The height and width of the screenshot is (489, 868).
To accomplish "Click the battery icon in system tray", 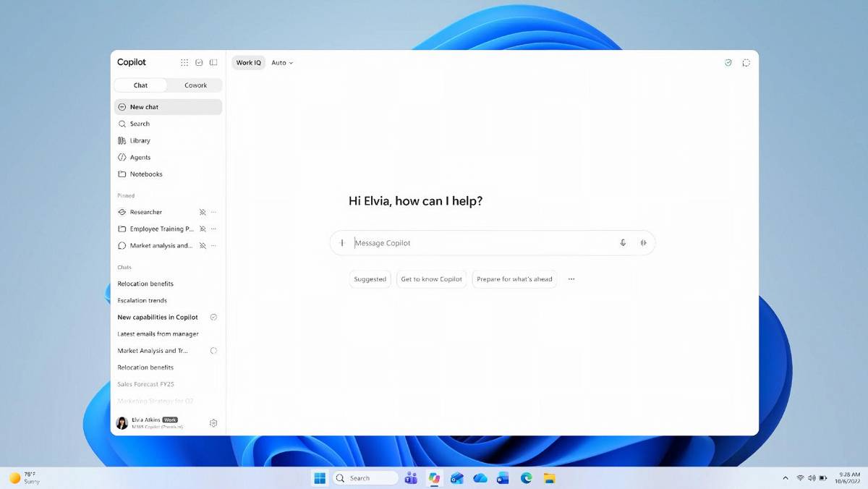I will pyautogui.click(x=823, y=478).
